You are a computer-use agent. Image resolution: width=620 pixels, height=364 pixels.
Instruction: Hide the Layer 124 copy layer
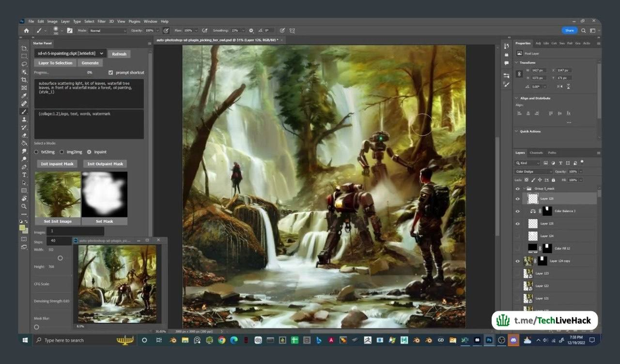(x=518, y=261)
